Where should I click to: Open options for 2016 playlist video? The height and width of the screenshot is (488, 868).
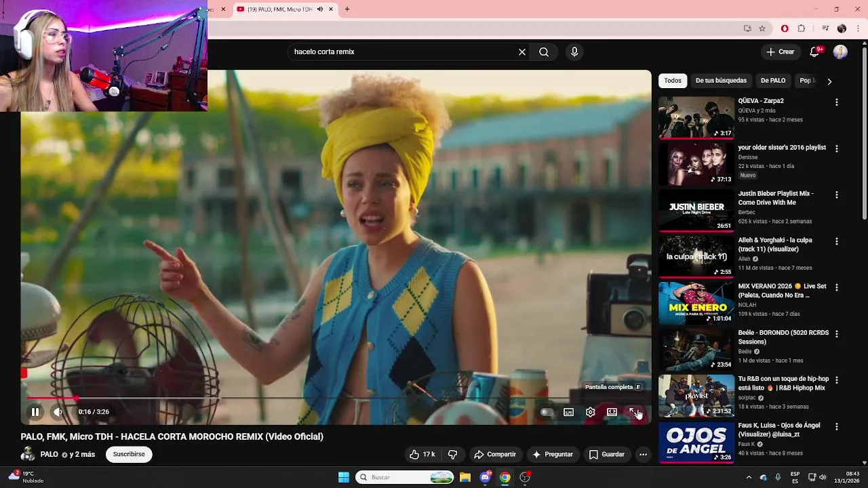[x=836, y=148]
